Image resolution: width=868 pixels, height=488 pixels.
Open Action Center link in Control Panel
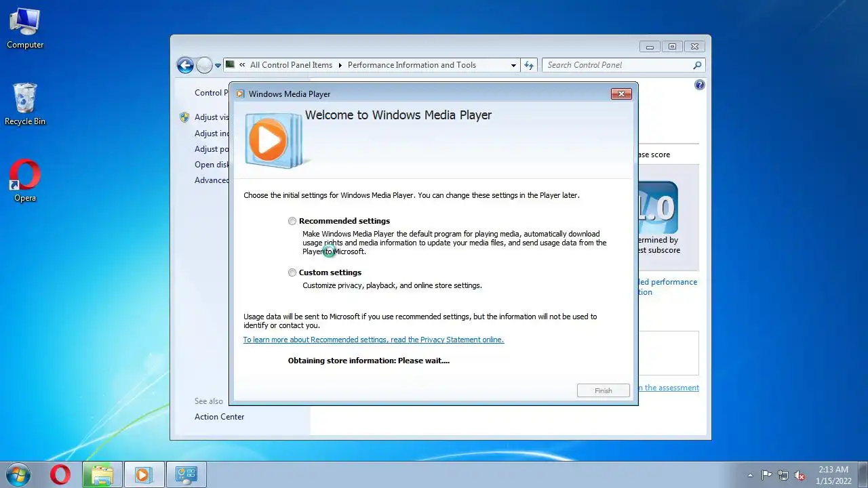(219, 417)
